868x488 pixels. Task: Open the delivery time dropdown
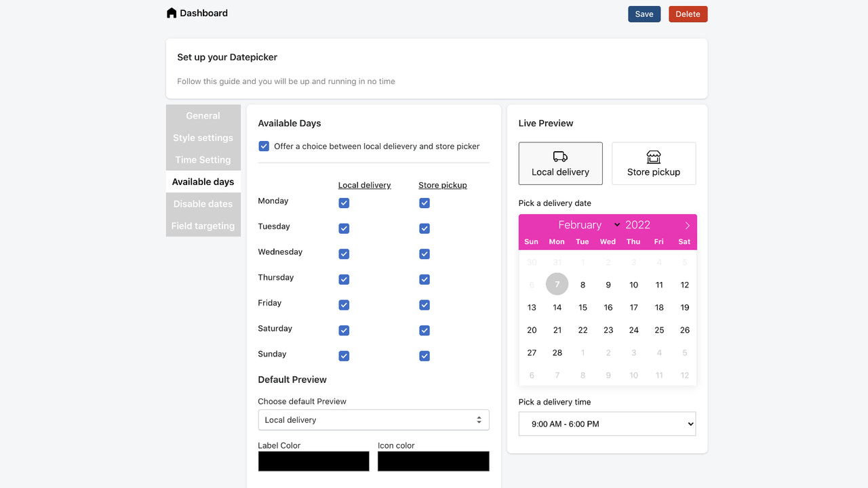pos(607,424)
